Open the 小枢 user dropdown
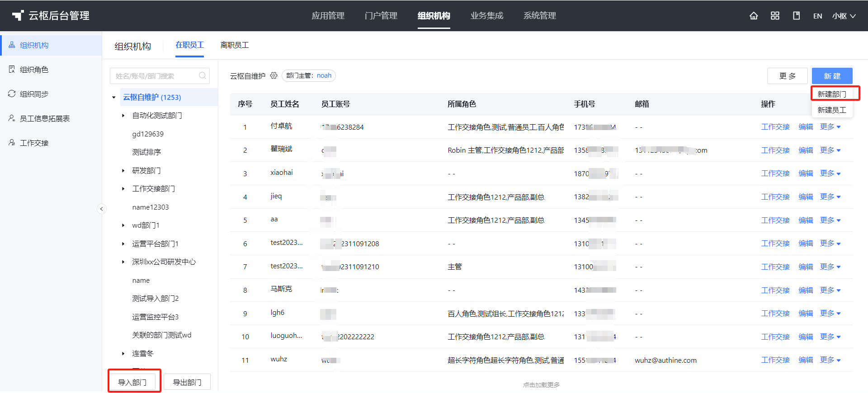The image size is (868, 393). 844,16
